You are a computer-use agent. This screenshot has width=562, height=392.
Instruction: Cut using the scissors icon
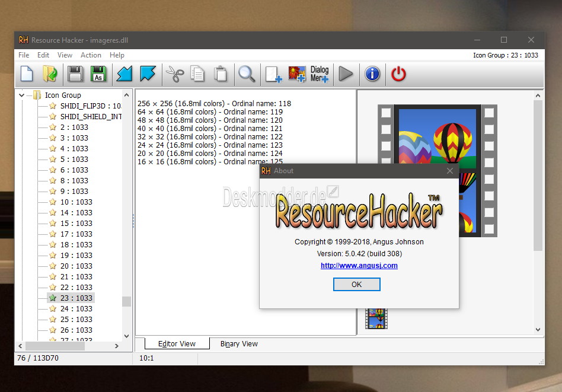(175, 74)
